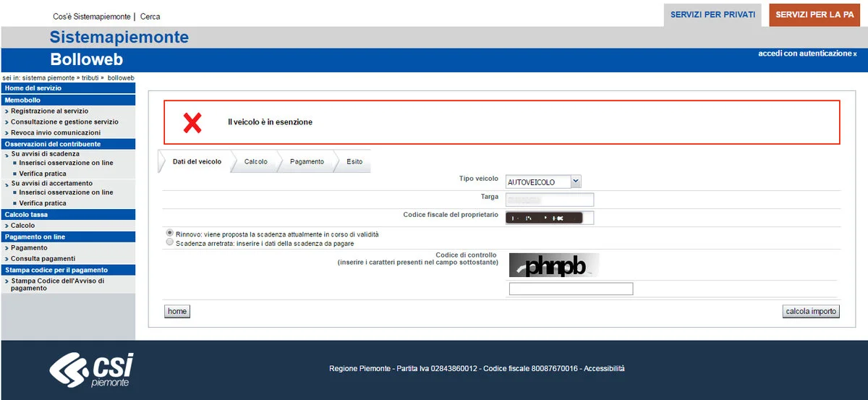Screen dimensions: 868x400
Task: Open Revoca invio comunicazioni
Action: click(56, 133)
